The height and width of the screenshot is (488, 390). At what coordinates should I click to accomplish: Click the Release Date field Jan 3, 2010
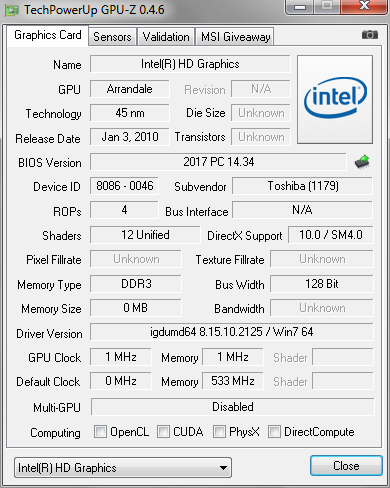coord(130,137)
